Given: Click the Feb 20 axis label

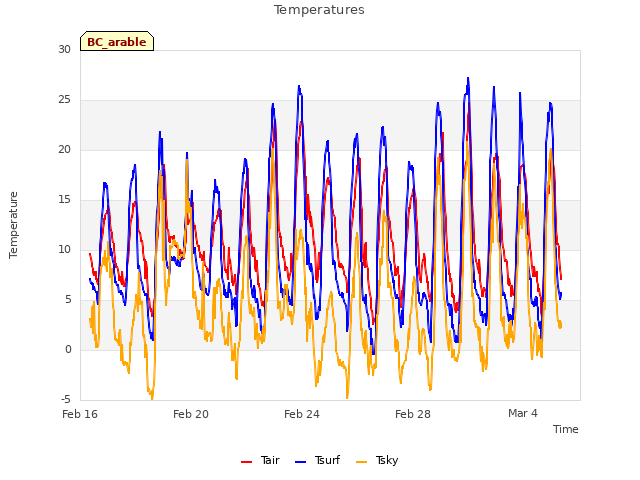Looking at the screenshot, I should point(191,414).
